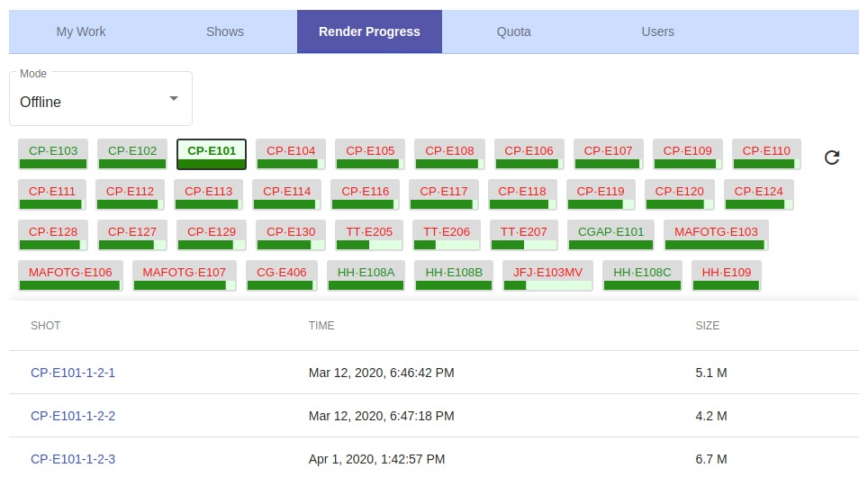Open the Shows tab

point(225,31)
